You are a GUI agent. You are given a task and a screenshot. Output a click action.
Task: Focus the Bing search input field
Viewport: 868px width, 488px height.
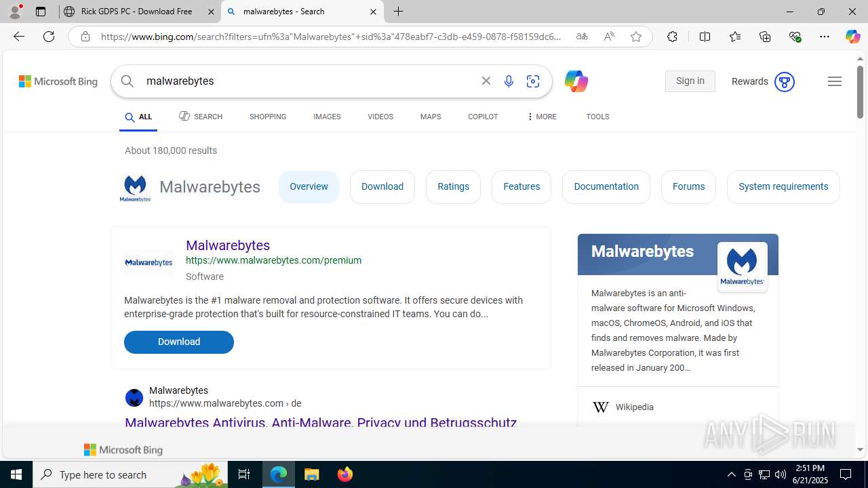pos(309,81)
